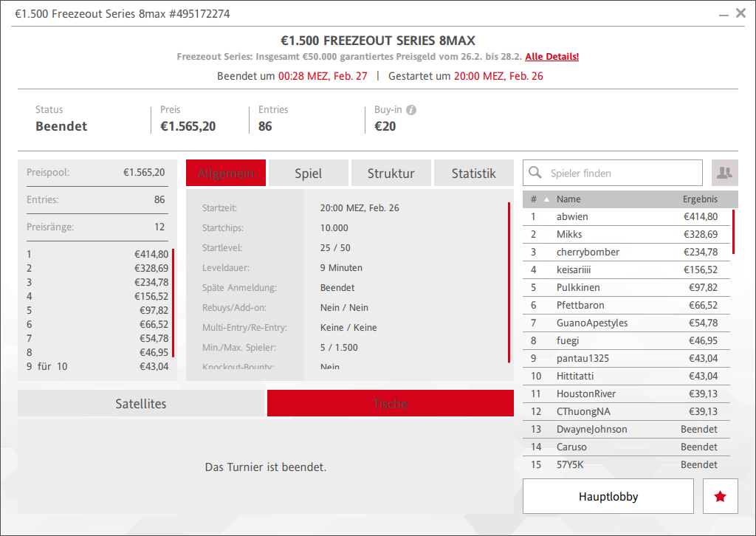Select player Hittitatti row
This screenshot has width=756, height=536.
click(626, 376)
